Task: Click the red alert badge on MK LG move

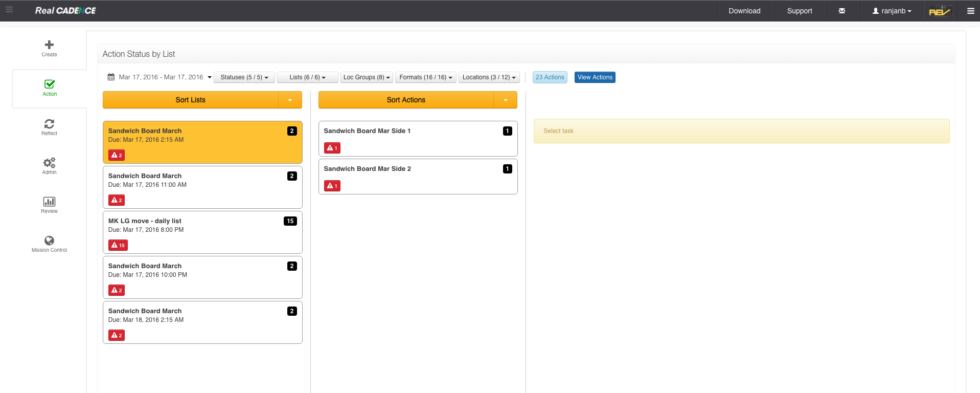Action: pyautogui.click(x=118, y=245)
